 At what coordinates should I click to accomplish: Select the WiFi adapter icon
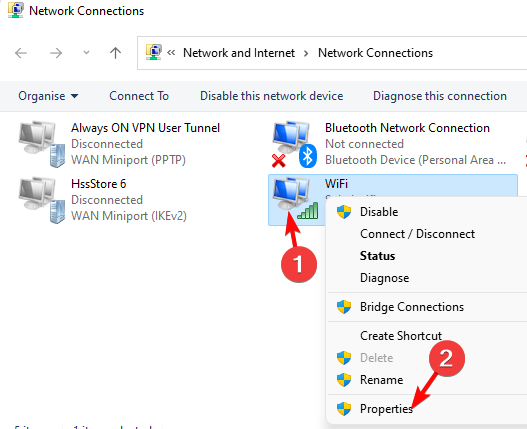[295, 198]
